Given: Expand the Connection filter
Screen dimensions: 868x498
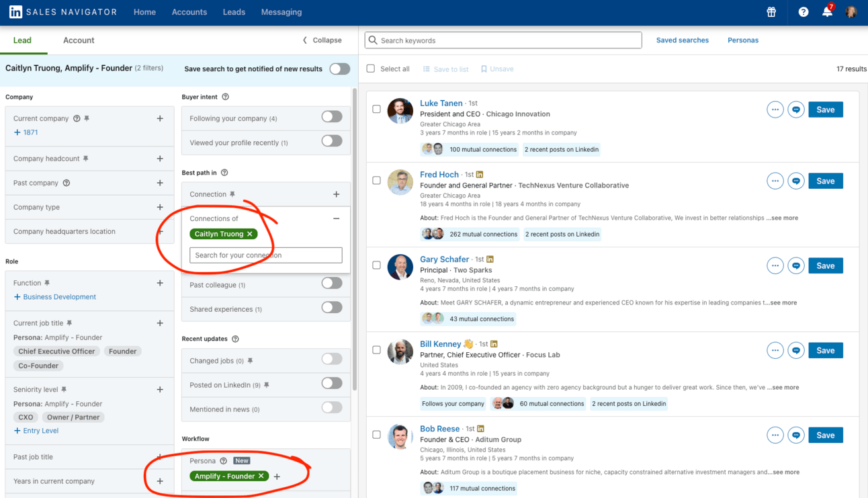Looking at the screenshot, I should (x=337, y=194).
